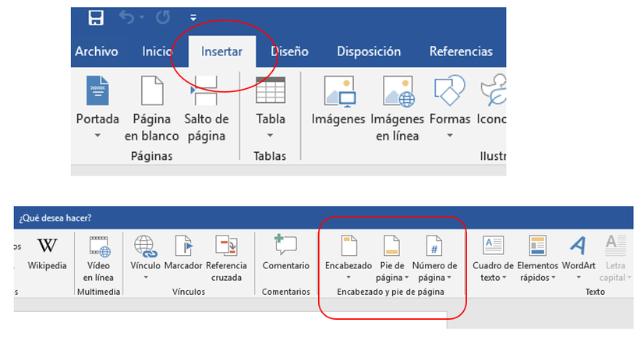Switch to the Insertar tab
This screenshot has width=644, height=344.
(x=221, y=52)
